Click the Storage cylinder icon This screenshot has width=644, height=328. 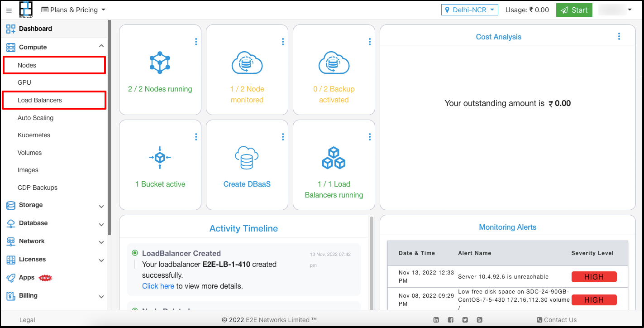10,205
